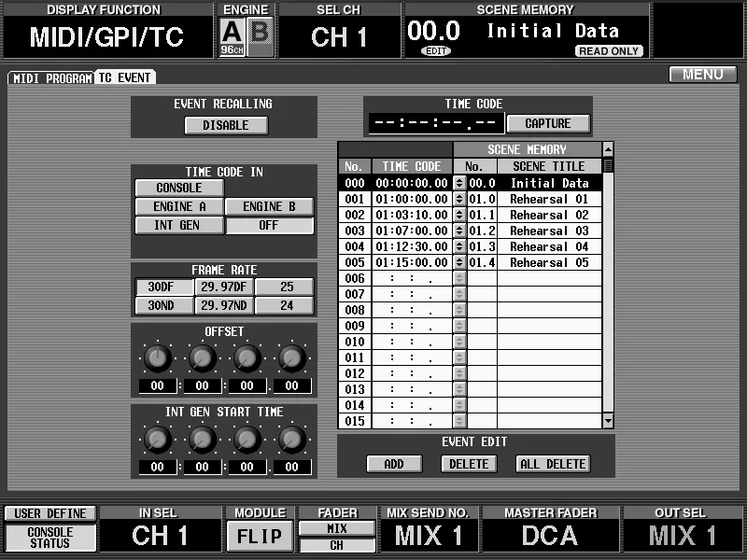Choose the 29.97DF frame rate
The width and height of the screenshot is (747, 560).
coord(224,287)
